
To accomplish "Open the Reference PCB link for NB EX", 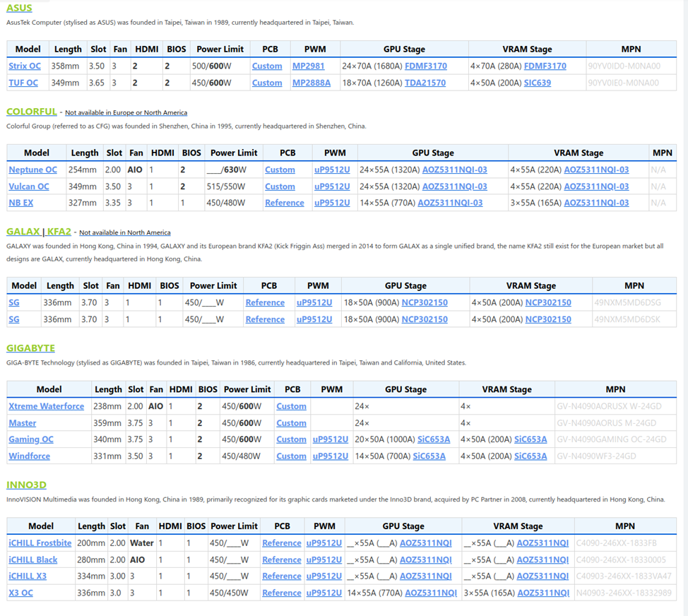I will coord(284,203).
